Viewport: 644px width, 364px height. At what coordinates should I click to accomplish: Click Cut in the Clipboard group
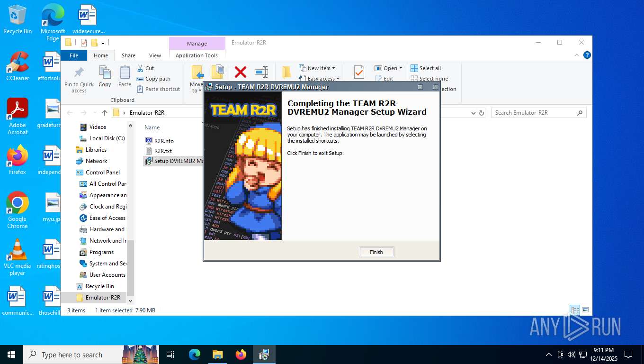coord(145,68)
